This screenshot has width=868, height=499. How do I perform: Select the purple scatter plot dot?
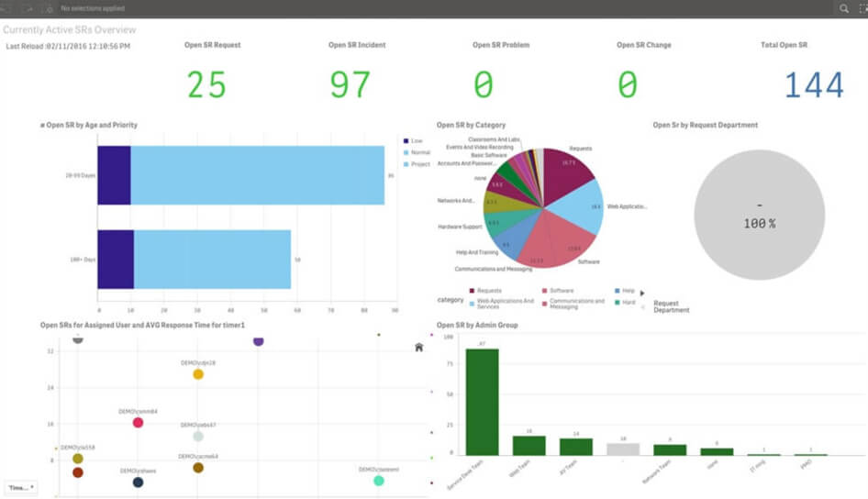pyautogui.click(x=258, y=341)
